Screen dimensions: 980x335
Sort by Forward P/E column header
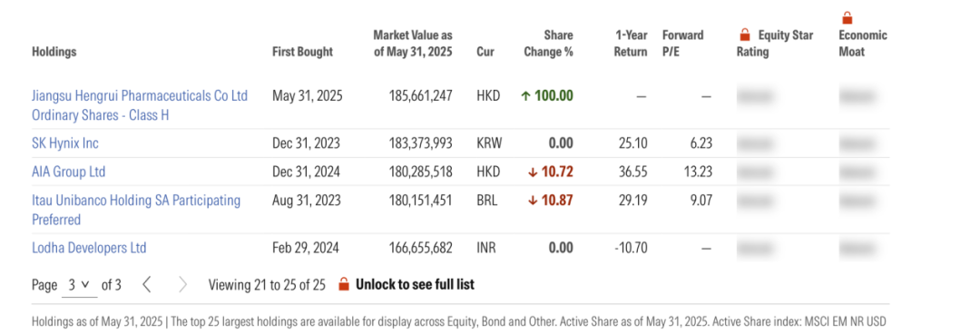tap(682, 44)
